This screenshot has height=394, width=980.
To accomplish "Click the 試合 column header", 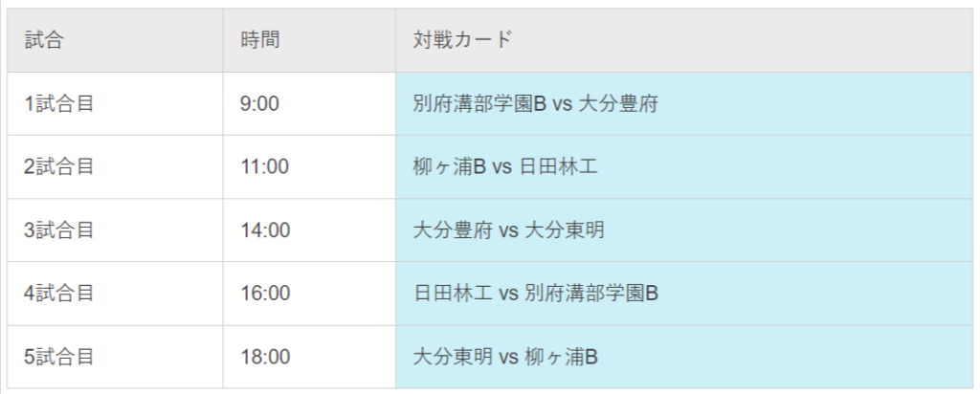I will click(x=115, y=40).
